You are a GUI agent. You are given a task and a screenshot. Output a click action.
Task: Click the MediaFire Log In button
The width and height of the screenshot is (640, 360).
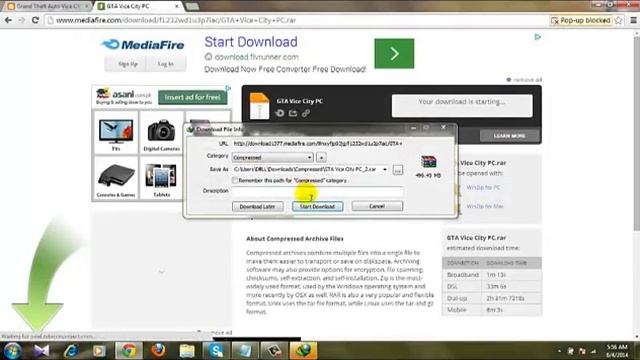click(166, 64)
